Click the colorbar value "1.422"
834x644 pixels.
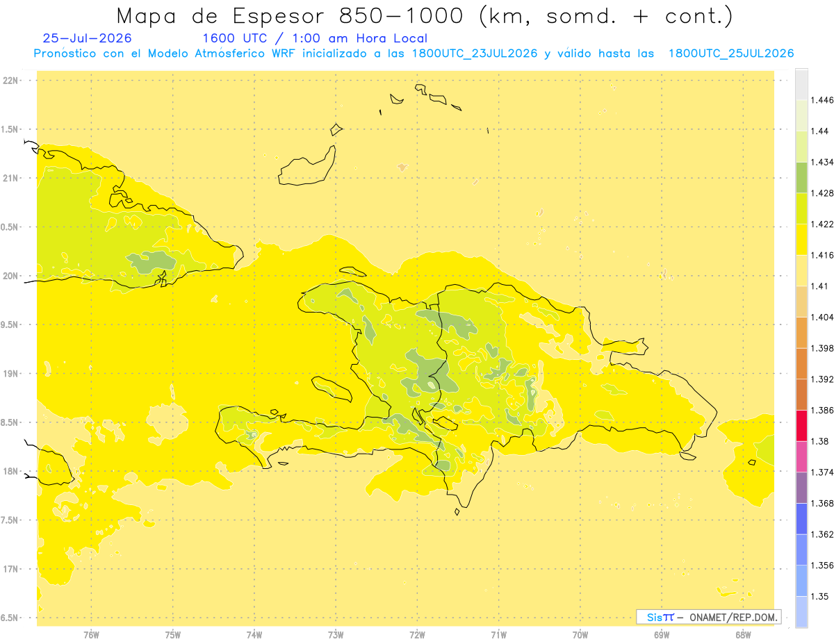822,224
